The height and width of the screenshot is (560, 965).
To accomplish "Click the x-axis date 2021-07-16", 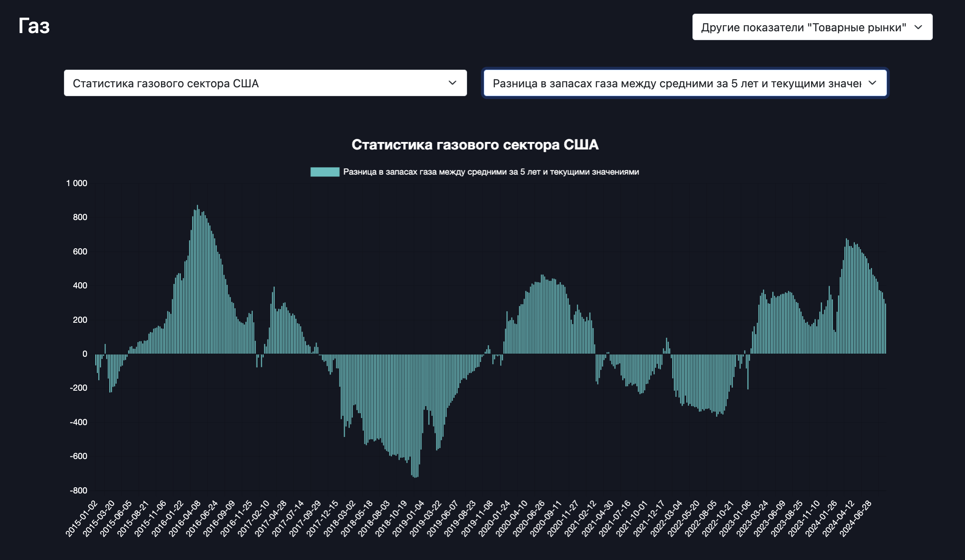I will [615, 519].
